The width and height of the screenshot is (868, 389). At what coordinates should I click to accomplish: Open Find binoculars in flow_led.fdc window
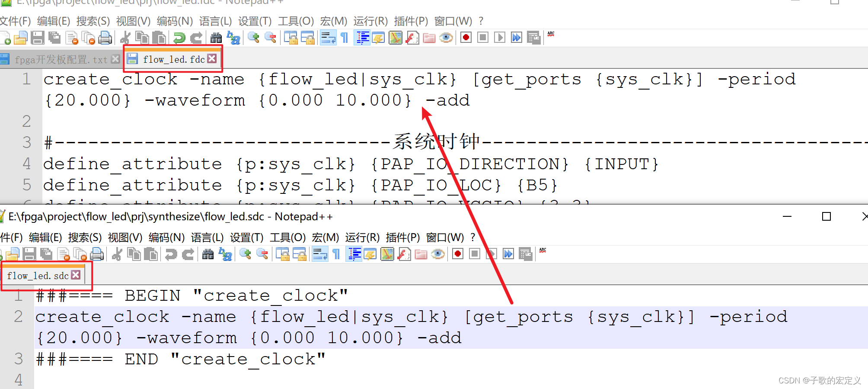[x=216, y=38]
